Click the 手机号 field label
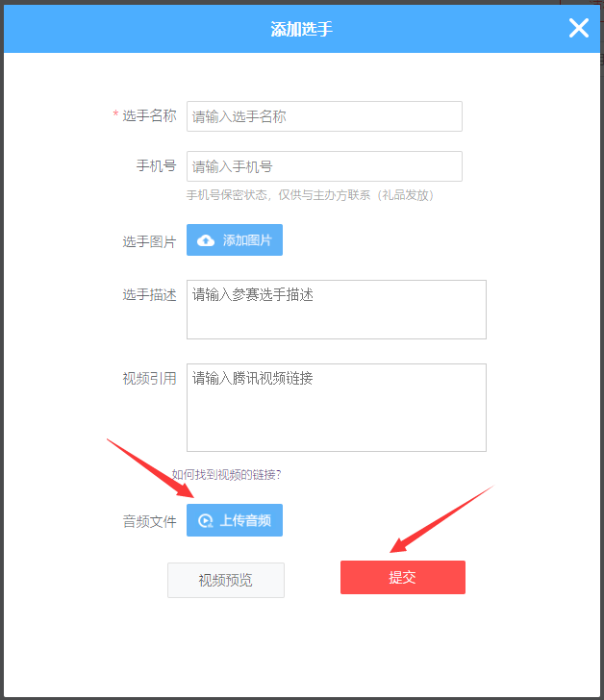 point(156,166)
